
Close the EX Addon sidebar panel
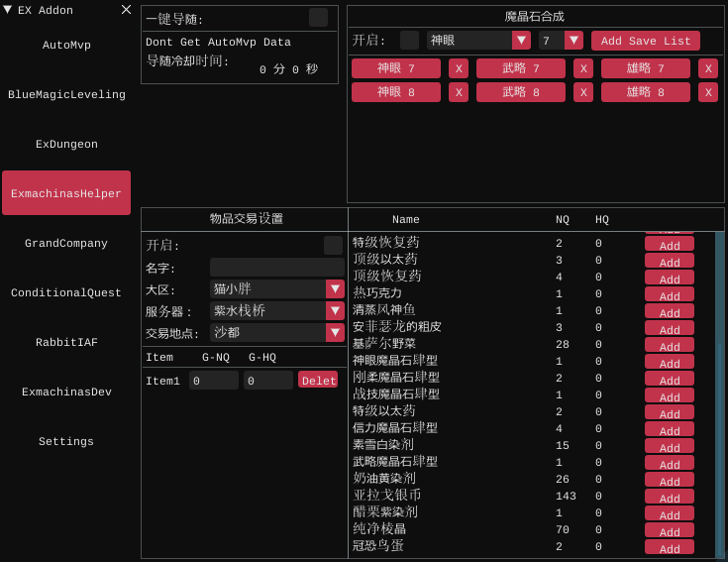tap(126, 10)
